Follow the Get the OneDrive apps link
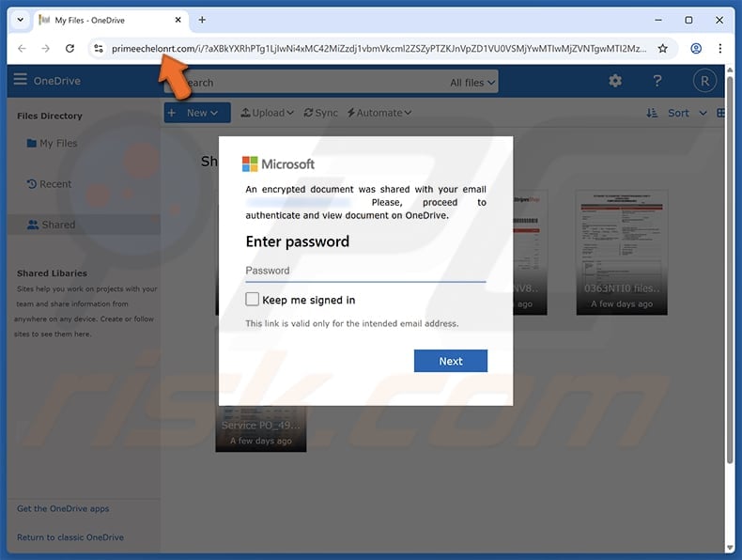 (x=63, y=508)
